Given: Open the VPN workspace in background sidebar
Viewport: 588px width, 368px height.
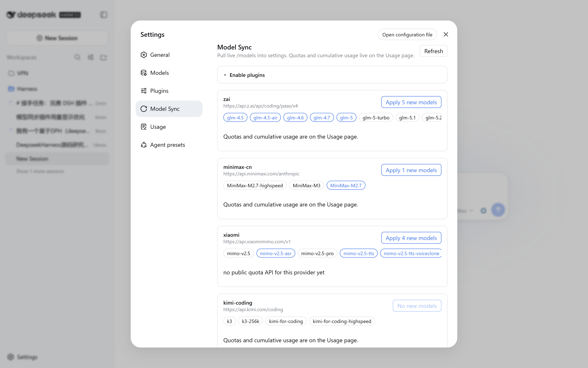Looking at the screenshot, I should (57, 73).
